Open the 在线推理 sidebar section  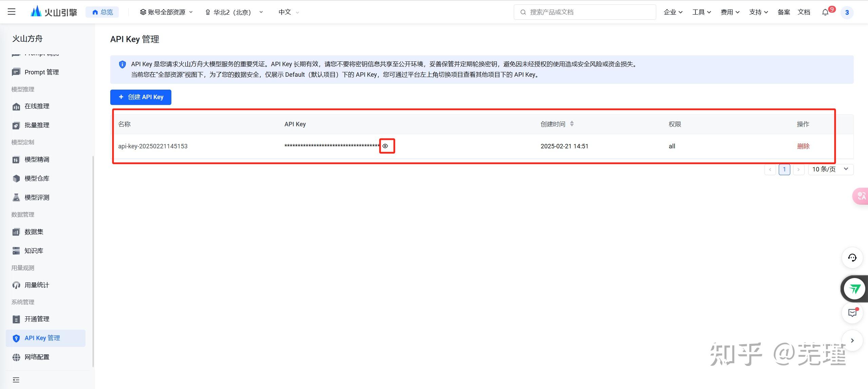[x=37, y=106]
